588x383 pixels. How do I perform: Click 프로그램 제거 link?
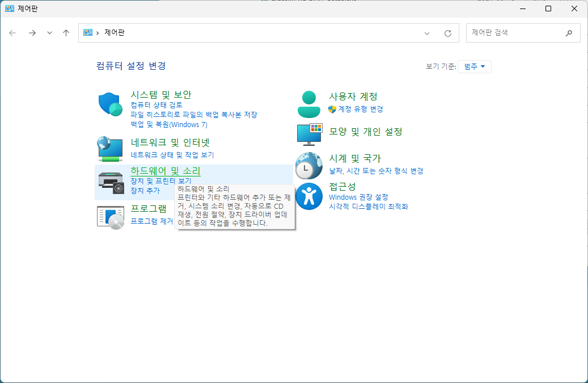click(x=151, y=221)
